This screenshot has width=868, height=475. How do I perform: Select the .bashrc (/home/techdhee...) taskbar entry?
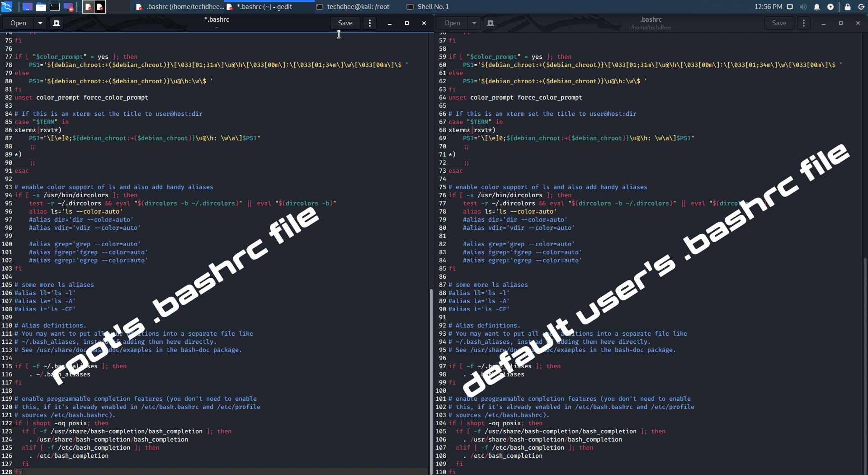point(179,6)
